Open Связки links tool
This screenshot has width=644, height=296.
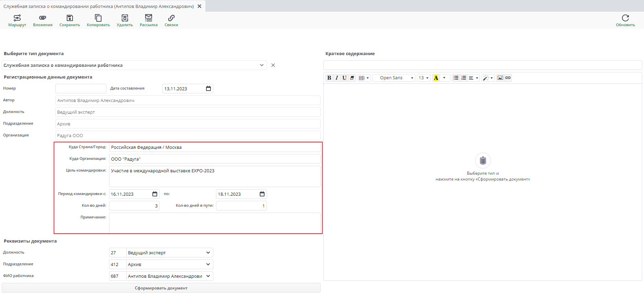click(171, 21)
